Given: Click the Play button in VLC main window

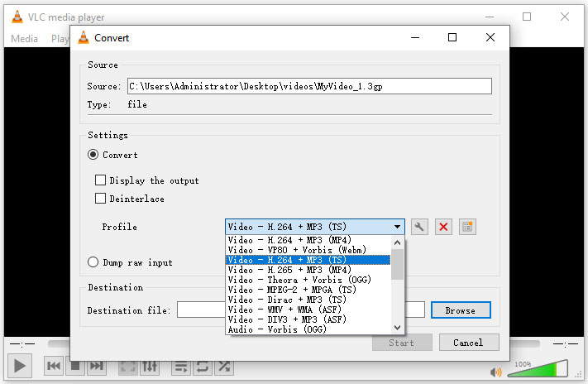Looking at the screenshot, I should (x=20, y=366).
